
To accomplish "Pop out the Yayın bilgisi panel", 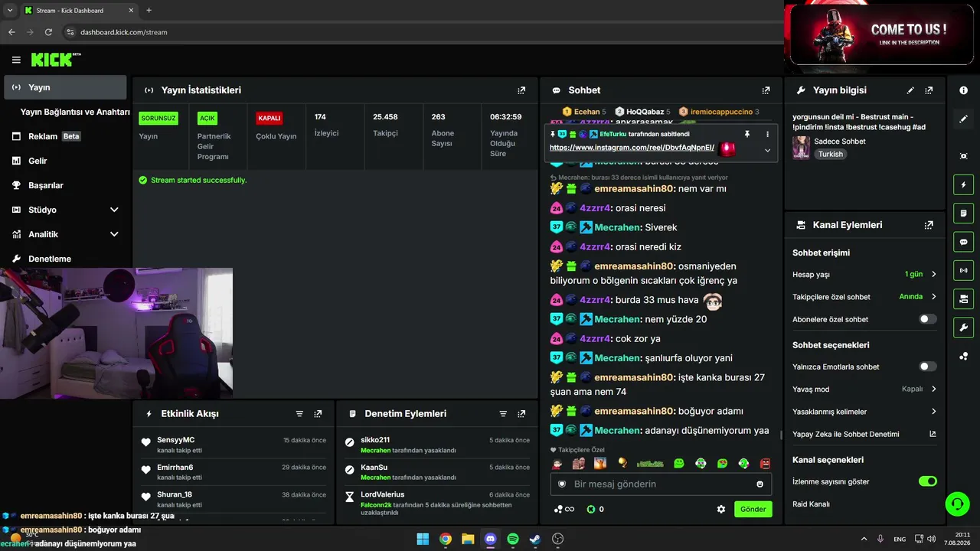I will [929, 90].
